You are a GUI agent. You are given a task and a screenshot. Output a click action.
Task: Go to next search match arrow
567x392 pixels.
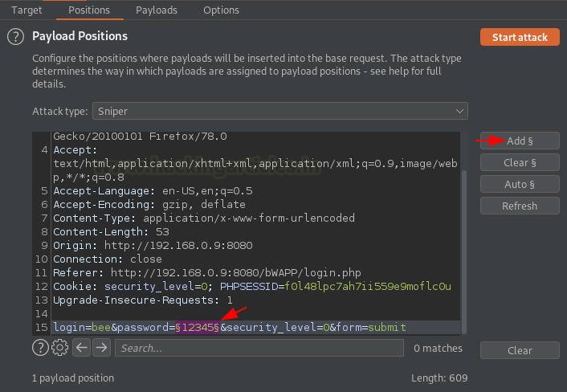point(102,348)
